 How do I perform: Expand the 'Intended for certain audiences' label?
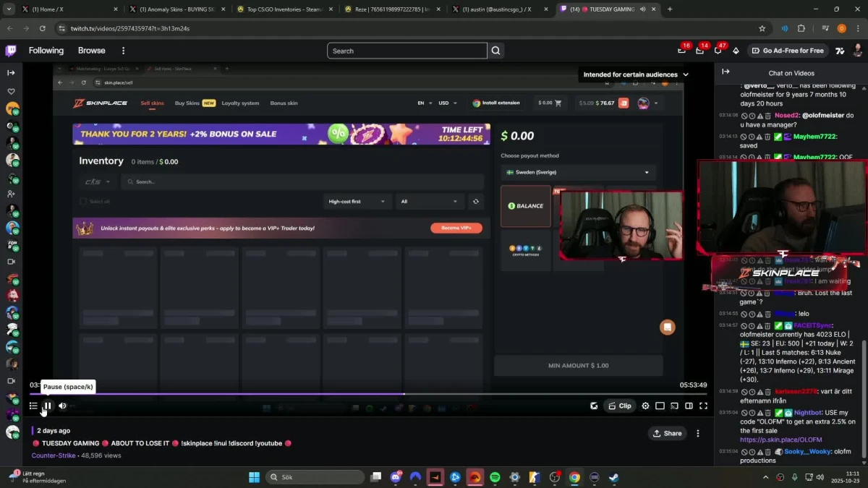click(x=636, y=74)
